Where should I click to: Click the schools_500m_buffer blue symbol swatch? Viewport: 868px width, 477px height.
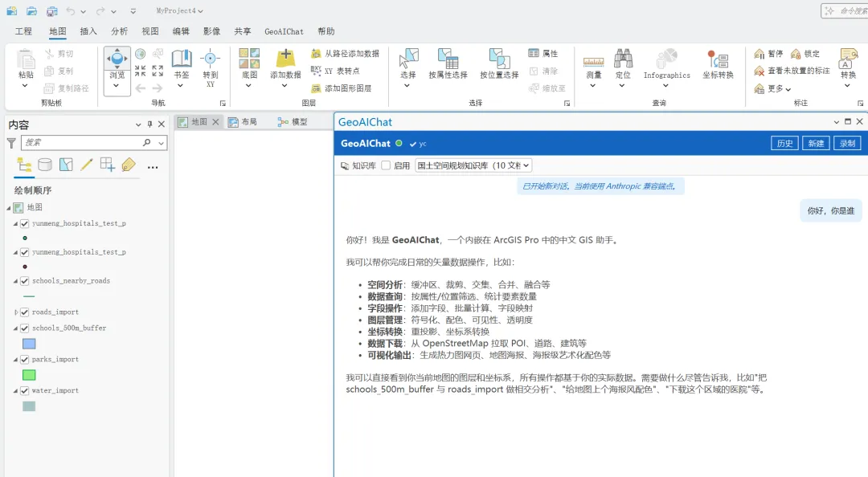pos(29,344)
